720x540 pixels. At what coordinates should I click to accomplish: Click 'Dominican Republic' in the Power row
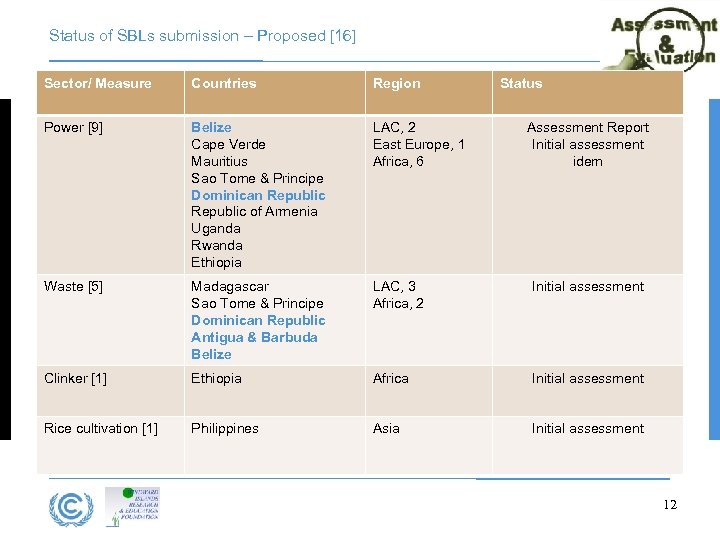click(258, 195)
